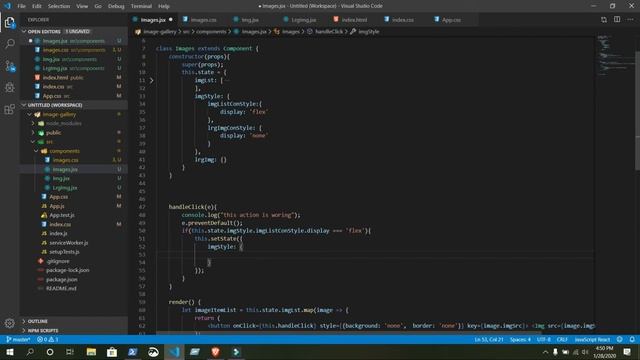Image resolution: width=640 pixels, height=360 pixels.
Task: Open the Windows Start menu
Action: point(9,352)
